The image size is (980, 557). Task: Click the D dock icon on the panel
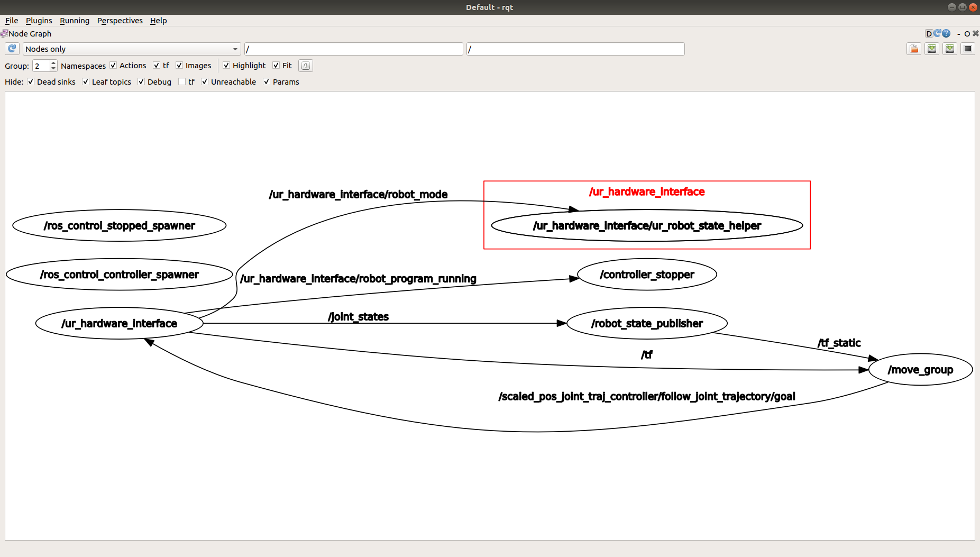928,33
